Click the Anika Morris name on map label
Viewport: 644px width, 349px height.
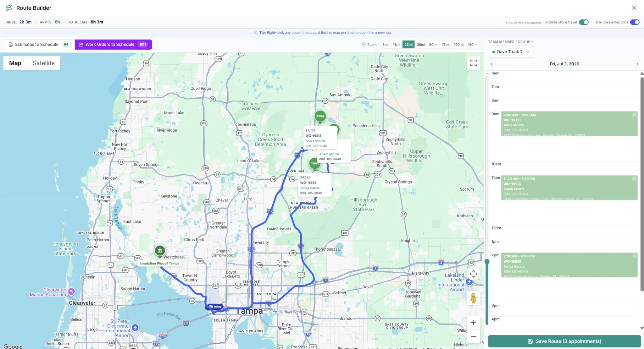point(315,141)
